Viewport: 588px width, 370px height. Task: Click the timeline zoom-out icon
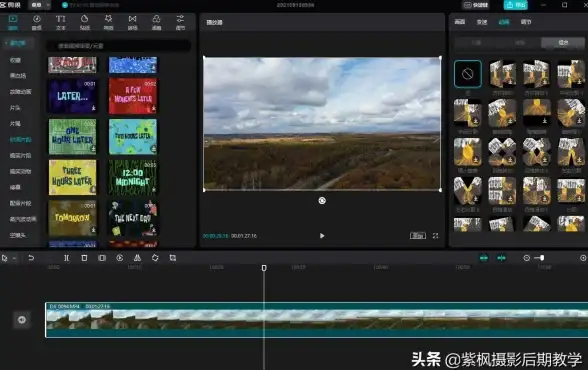pos(526,258)
